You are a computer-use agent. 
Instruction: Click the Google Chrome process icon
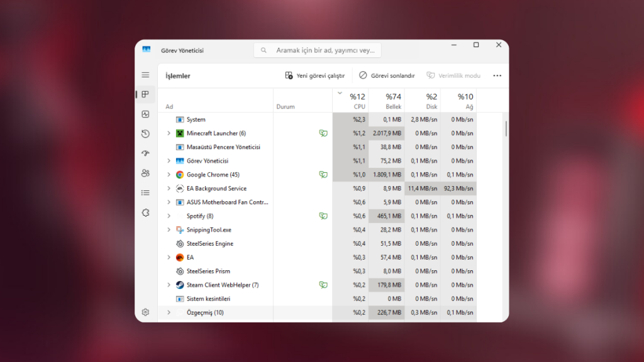tap(180, 175)
